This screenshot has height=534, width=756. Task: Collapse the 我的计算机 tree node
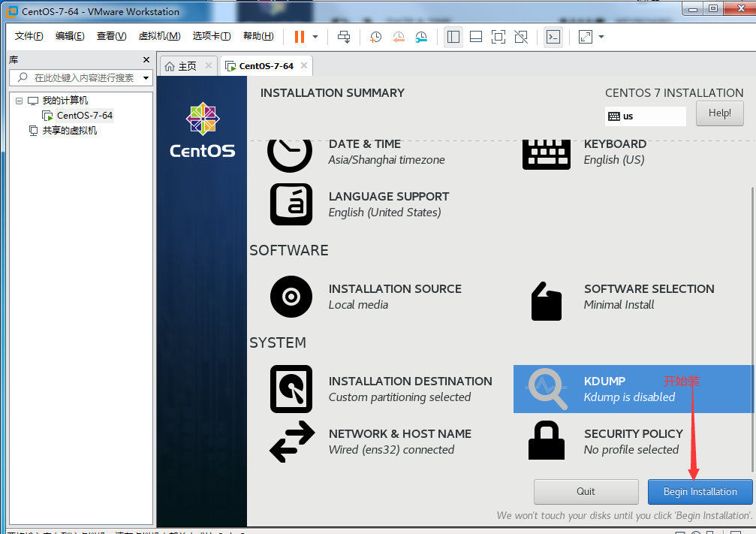pos(19,101)
